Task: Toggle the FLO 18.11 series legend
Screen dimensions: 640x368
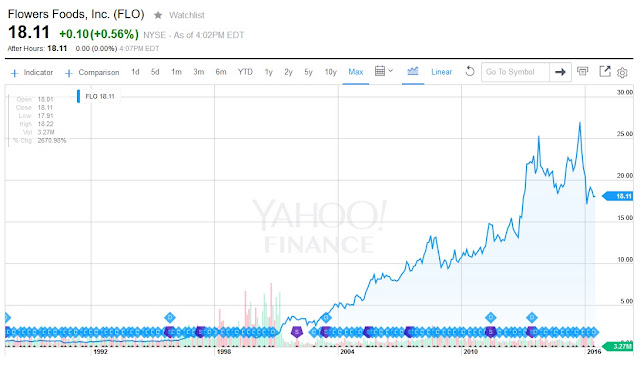Action: pos(98,96)
